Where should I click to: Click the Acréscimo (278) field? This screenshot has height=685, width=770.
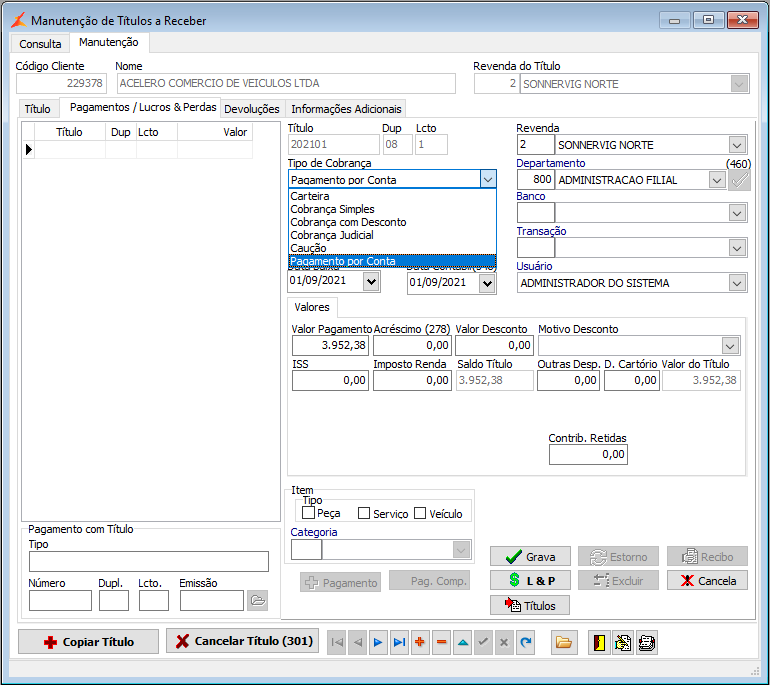tap(412, 345)
